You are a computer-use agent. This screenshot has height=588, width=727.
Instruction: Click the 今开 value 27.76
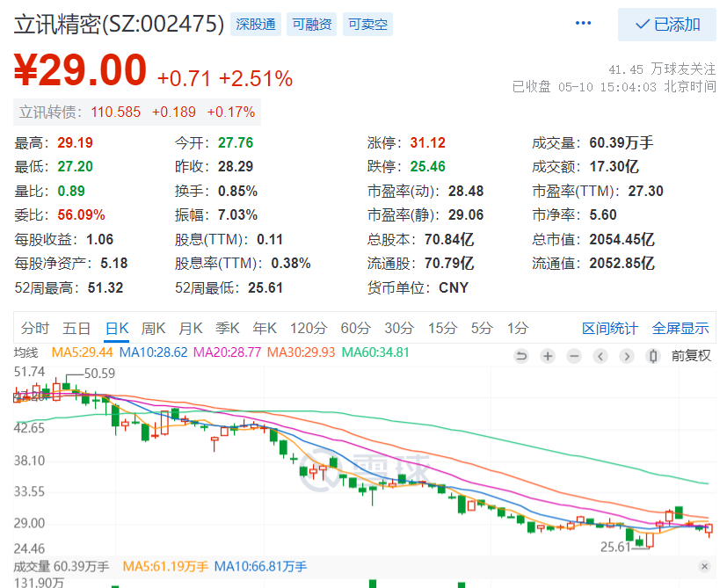pos(236,143)
